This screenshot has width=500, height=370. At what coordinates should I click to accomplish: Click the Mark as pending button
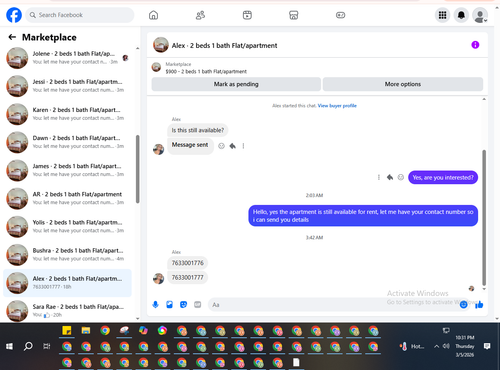pyautogui.click(x=236, y=84)
